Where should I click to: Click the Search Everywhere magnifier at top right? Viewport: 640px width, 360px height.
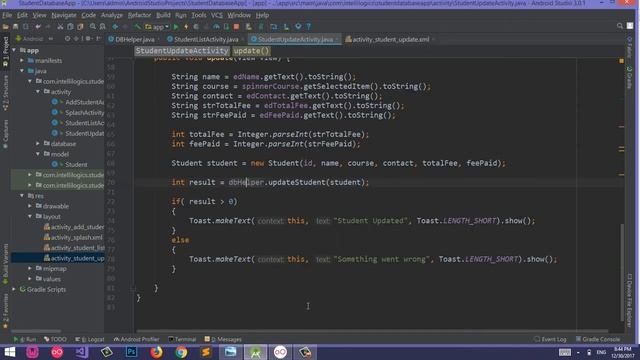(x=620, y=26)
